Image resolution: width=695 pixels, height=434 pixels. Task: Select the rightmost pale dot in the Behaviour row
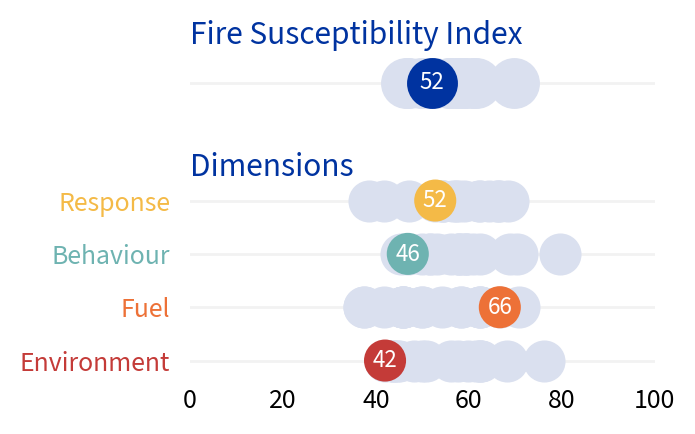coord(560,254)
